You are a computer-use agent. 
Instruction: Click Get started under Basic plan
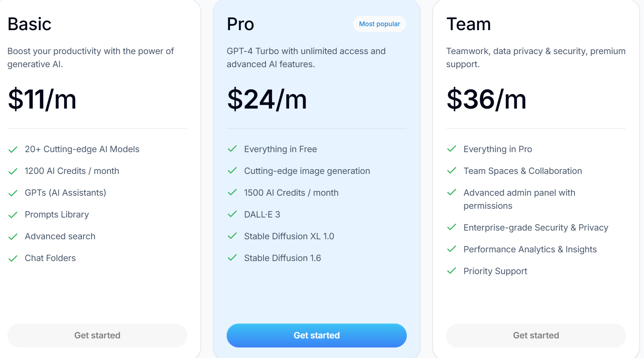(x=97, y=335)
